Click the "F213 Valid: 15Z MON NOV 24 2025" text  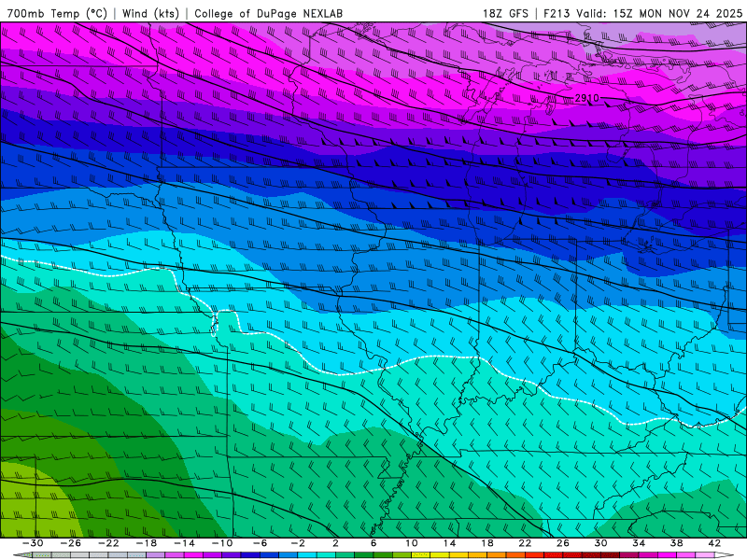[642, 13]
